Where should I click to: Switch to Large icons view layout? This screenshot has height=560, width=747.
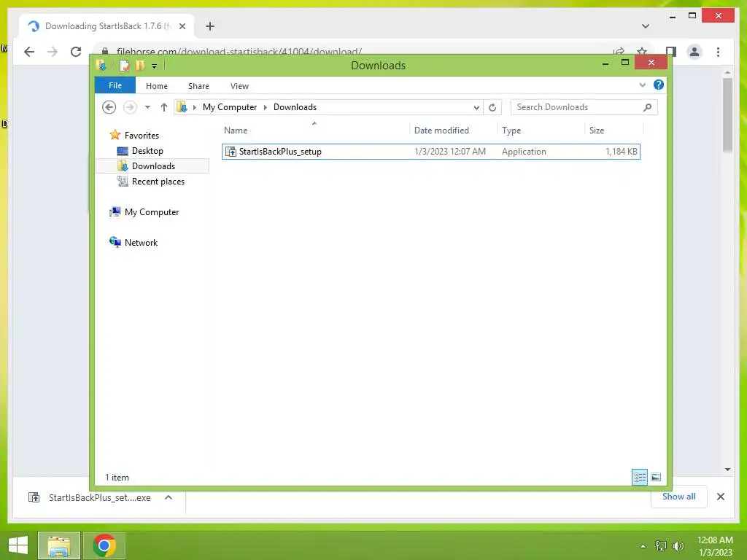click(656, 477)
